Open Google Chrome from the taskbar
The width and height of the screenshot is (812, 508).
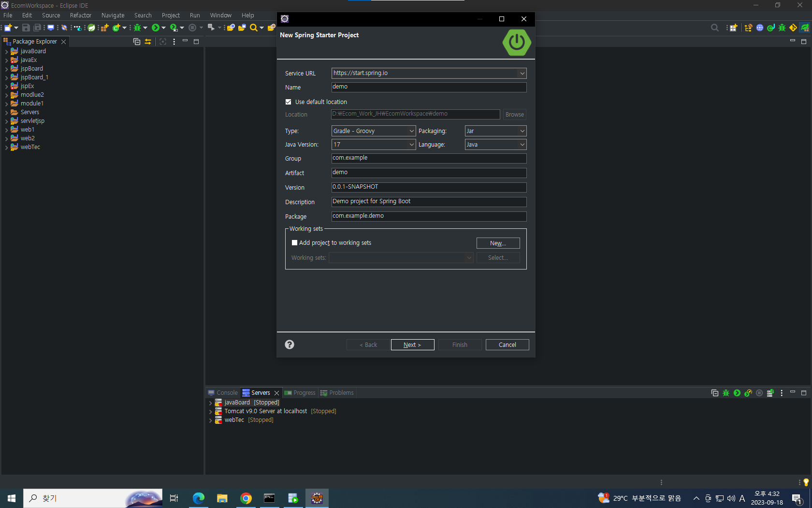(x=246, y=498)
